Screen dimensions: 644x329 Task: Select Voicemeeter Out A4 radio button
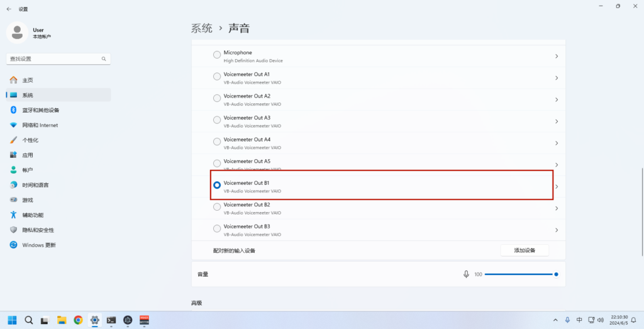click(217, 142)
